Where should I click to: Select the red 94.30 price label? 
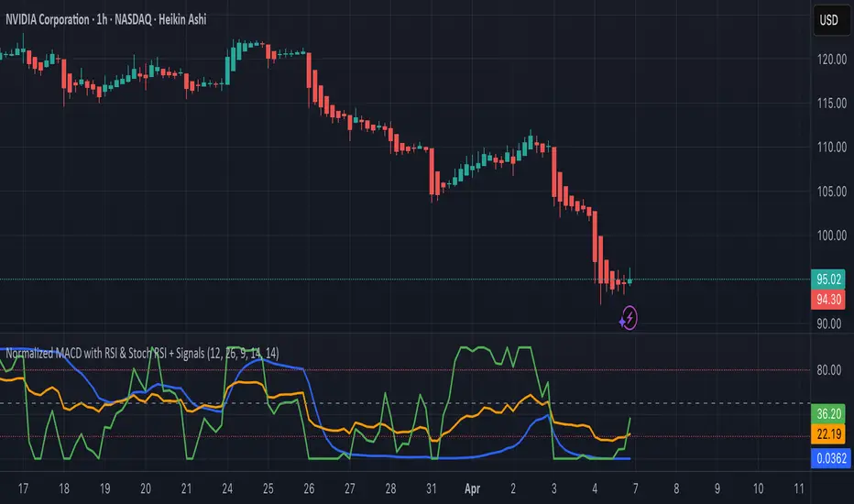tap(828, 299)
